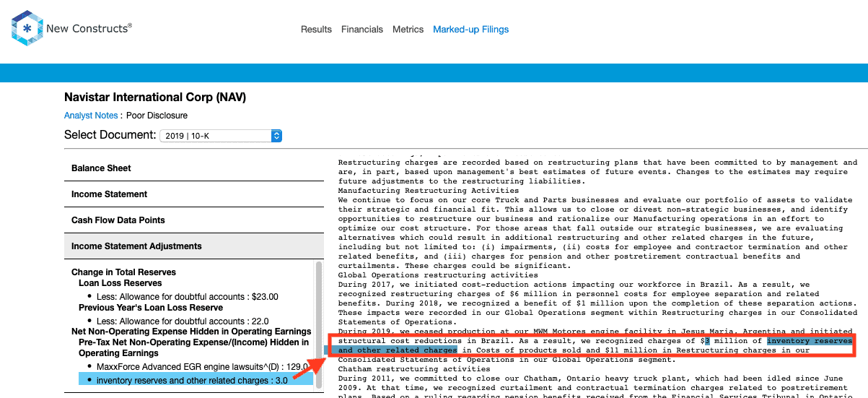Select the Marked-up Filings tab
This screenshot has height=398, width=868.
tap(470, 30)
